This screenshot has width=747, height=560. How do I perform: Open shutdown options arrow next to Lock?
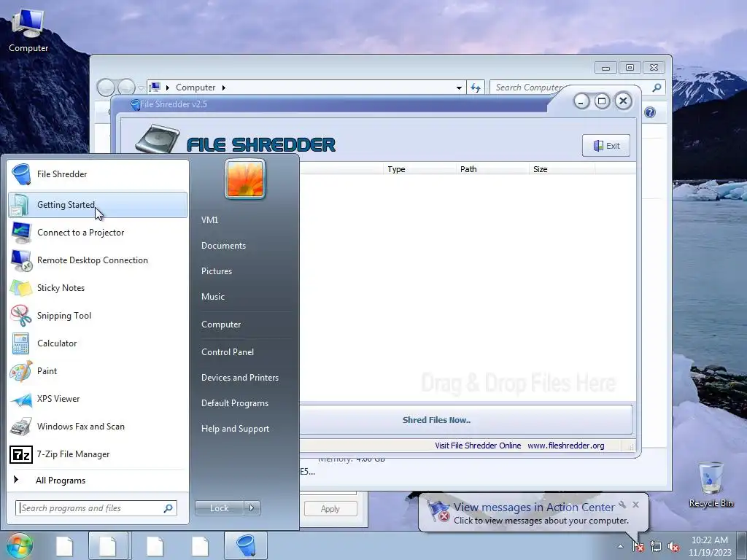click(x=252, y=508)
